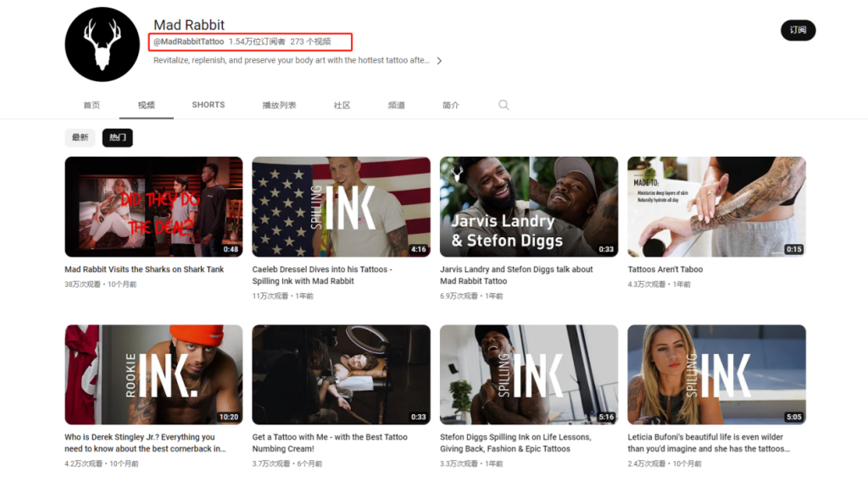The height and width of the screenshot is (482, 868).
Task: Open the 简介 tab
Action: pyautogui.click(x=451, y=105)
